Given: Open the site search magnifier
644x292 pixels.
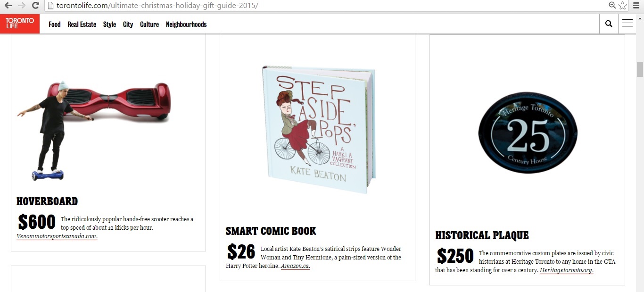Looking at the screenshot, I should coord(609,24).
